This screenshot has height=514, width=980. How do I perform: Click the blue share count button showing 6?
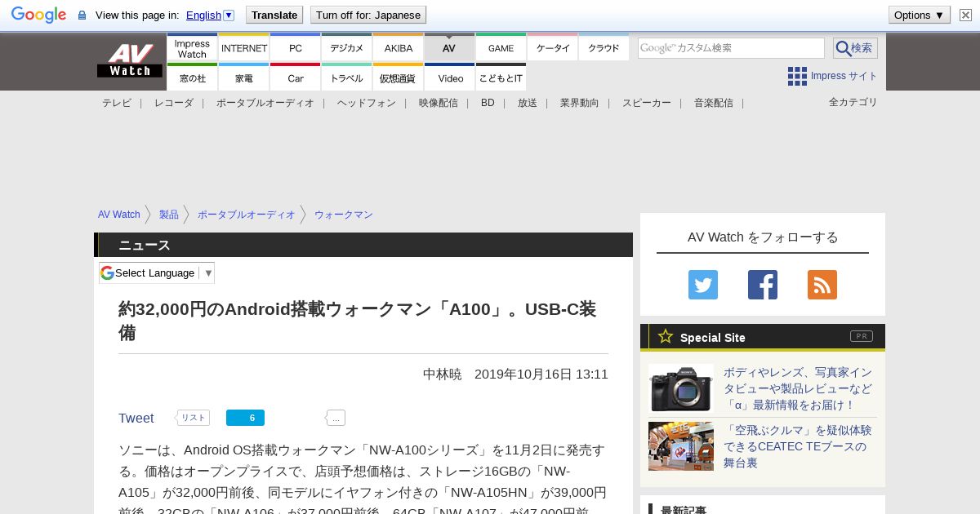point(245,418)
